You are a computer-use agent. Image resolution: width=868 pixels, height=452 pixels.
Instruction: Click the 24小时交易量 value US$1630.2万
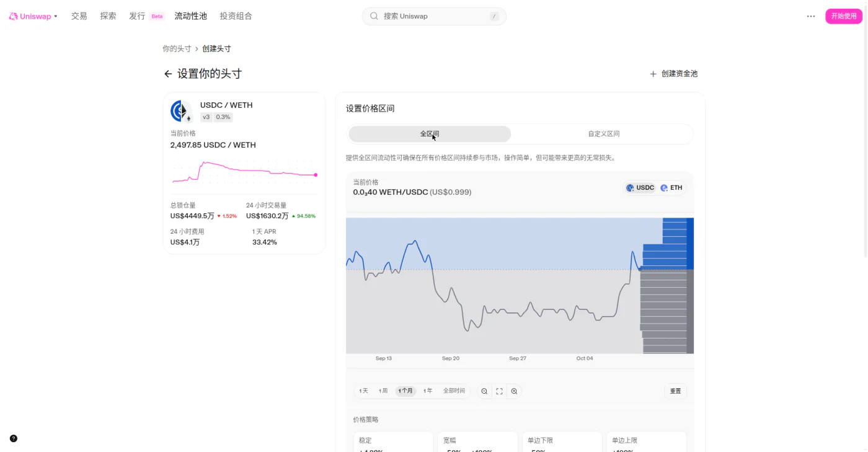[267, 216]
